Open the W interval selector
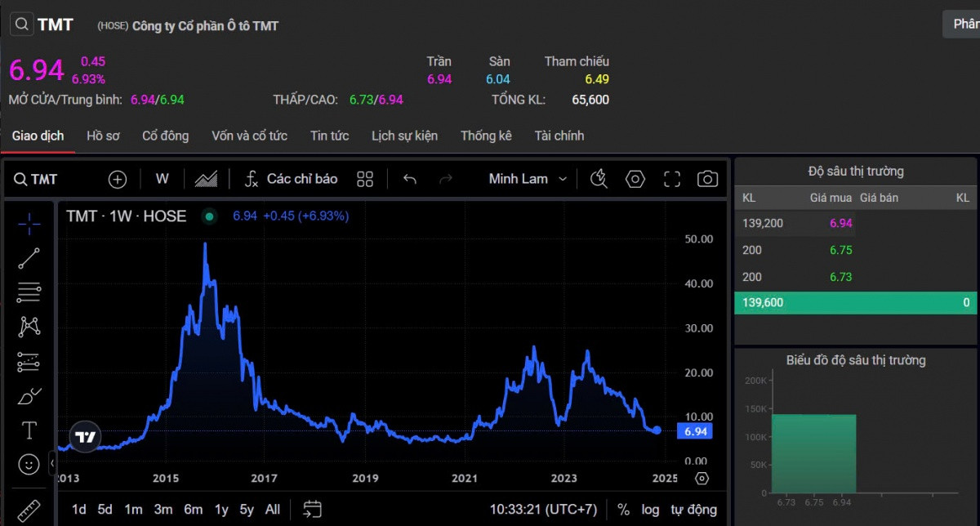 pos(163,179)
